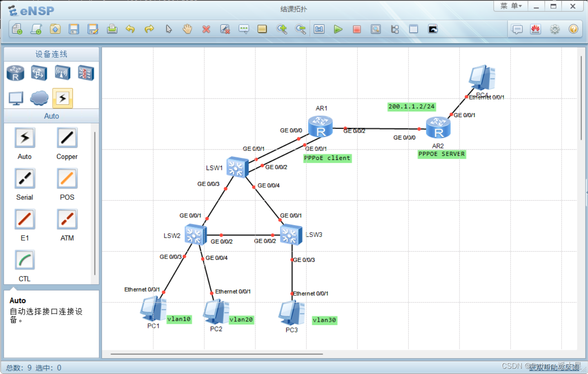Open the settings gear
The image size is (588, 374).
point(555,29)
